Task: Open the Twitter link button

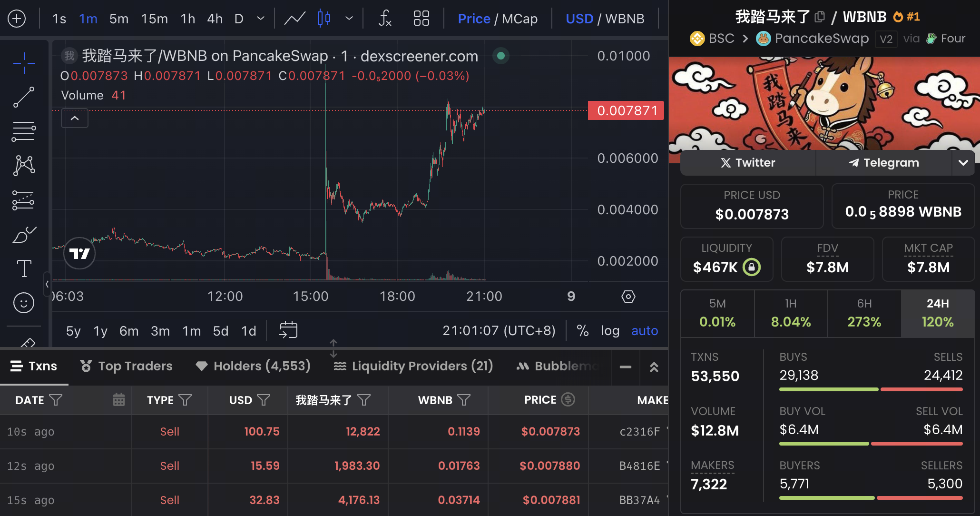Action: pos(748,163)
